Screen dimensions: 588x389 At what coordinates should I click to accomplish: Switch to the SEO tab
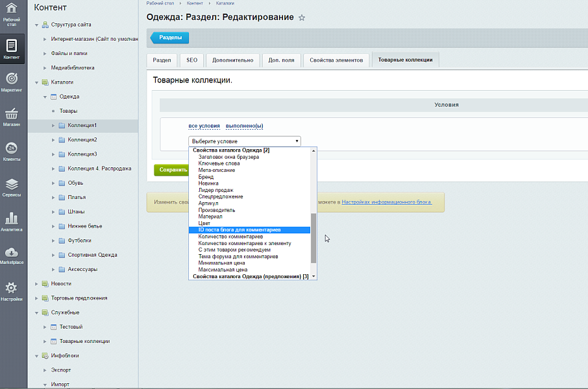click(191, 60)
